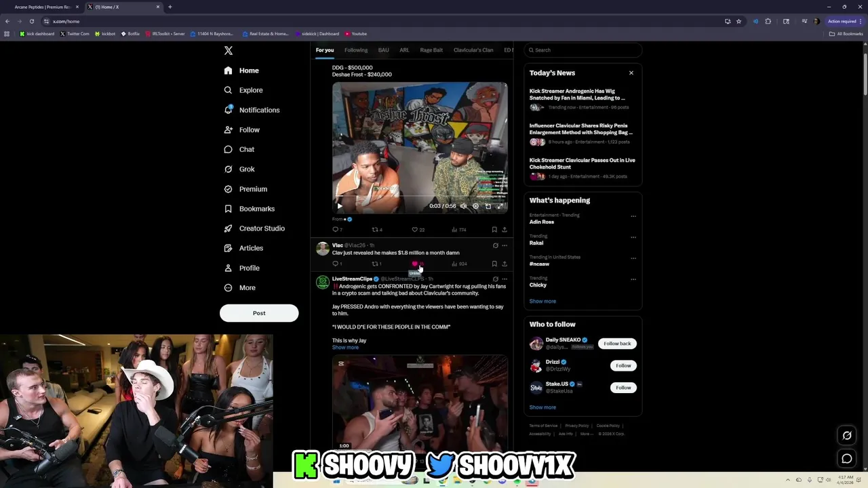Image resolution: width=868 pixels, height=488 pixels.
Task: Switch to the Following tab
Action: pyautogui.click(x=356, y=50)
